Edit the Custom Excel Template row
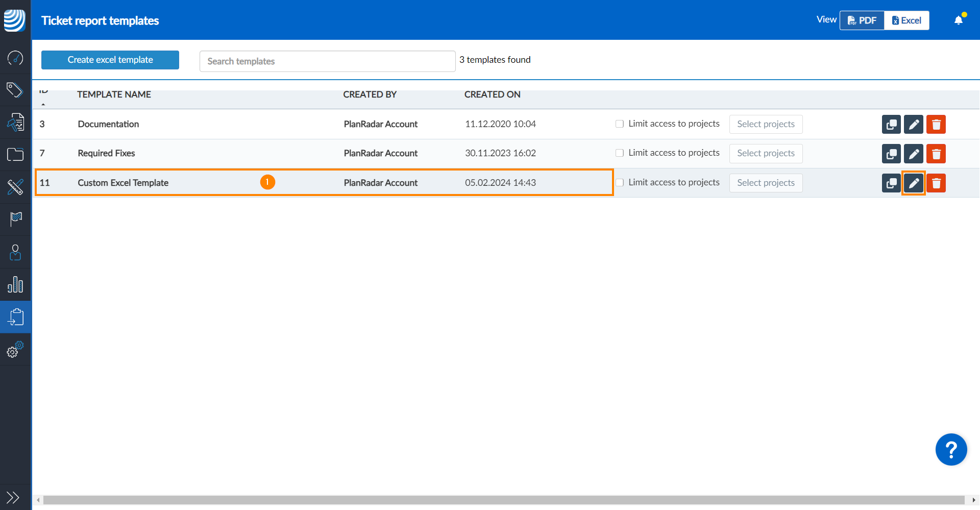The height and width of the screenshot is (510, 980). pyautogui.click(x=913, y=183)
